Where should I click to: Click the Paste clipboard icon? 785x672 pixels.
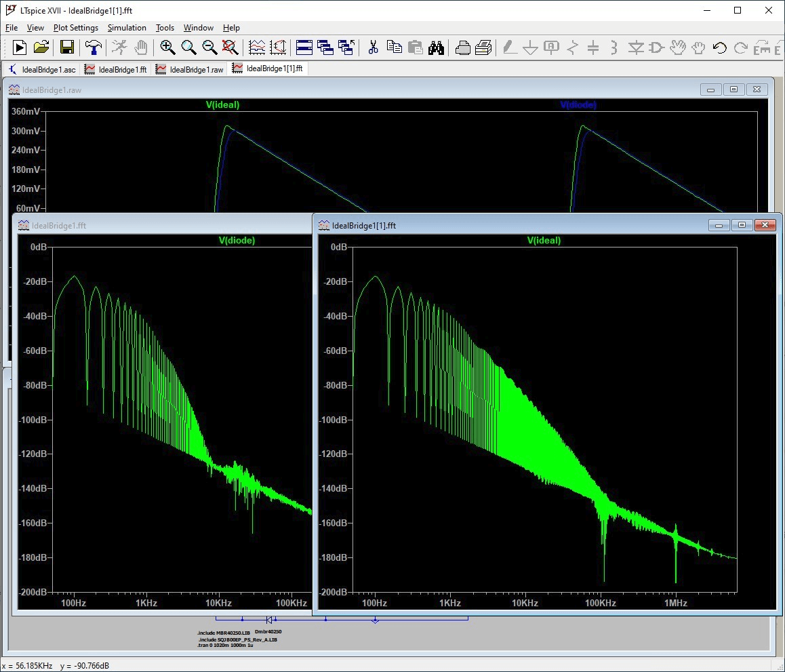[x=415, y=47]
